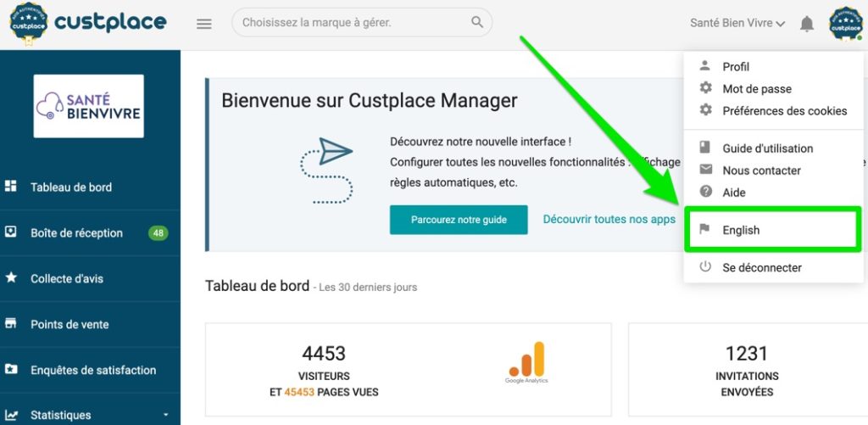Select Profil from the user menu
This screenshot has height=425, width=868.
click(736, 67)
